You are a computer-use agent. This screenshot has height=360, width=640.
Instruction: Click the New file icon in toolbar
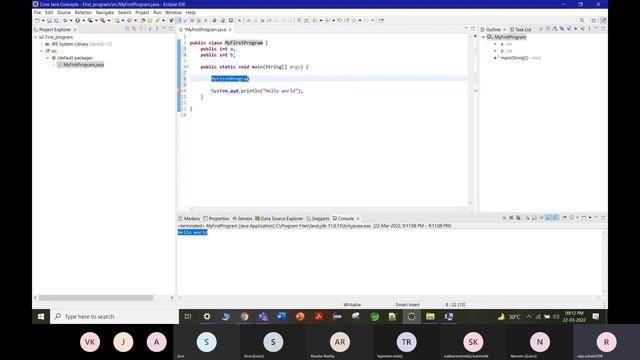point(37,20)
